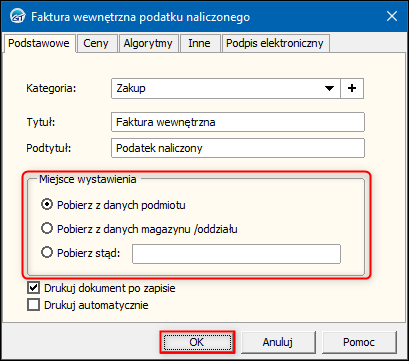Screen dimensions: 409x361
Task: Add new category with plus icon
Action: tap(352, 88)
